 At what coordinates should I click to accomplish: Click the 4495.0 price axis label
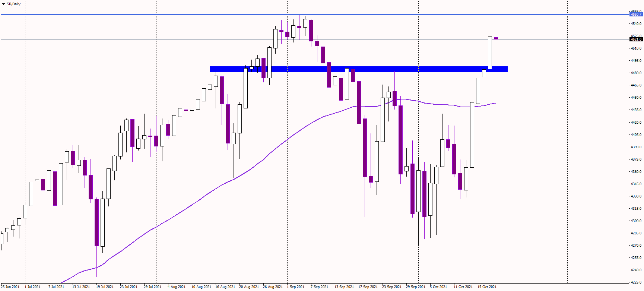click(x=636, y=61)
